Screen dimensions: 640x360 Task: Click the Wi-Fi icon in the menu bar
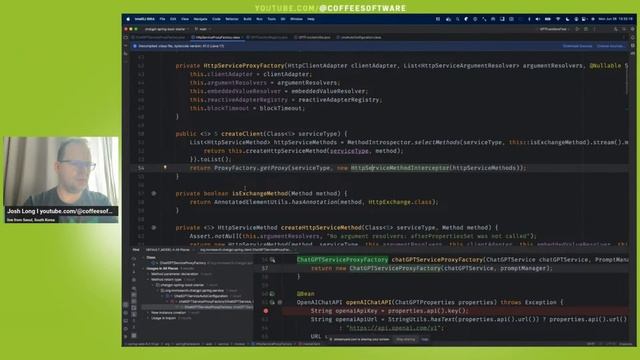click(558, 19)
